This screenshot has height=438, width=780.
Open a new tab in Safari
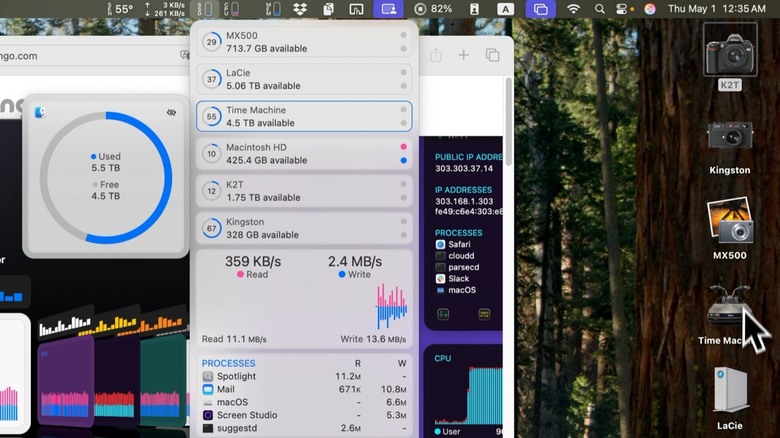click(x=464, y=55)
